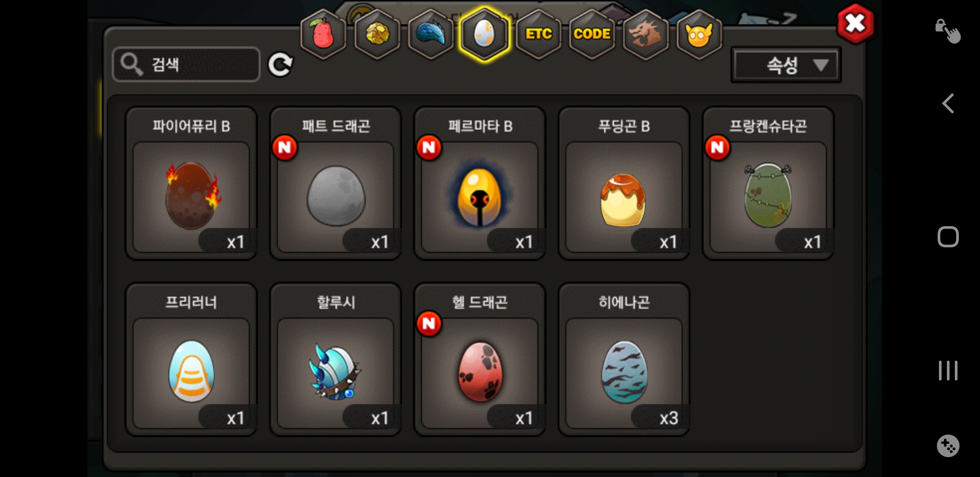Choose the 페르마타 B golden egg
The height and width of the screenshot is (477, 980).
click(480, 183)
